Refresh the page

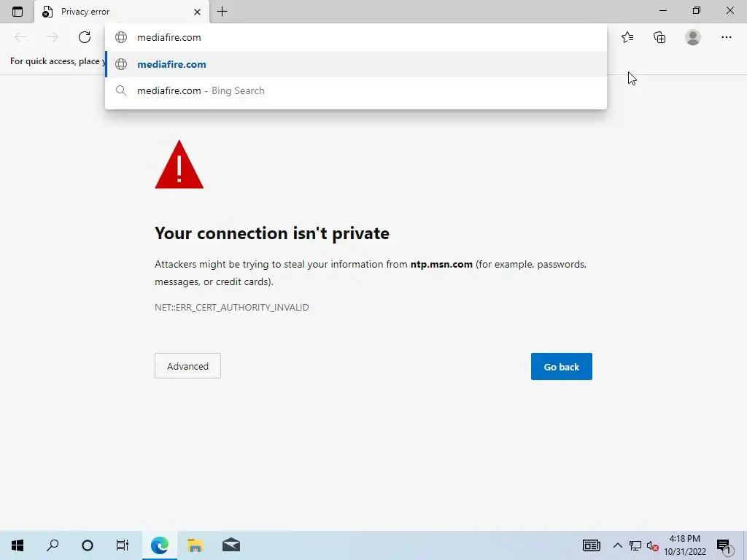tap(85, 37)
